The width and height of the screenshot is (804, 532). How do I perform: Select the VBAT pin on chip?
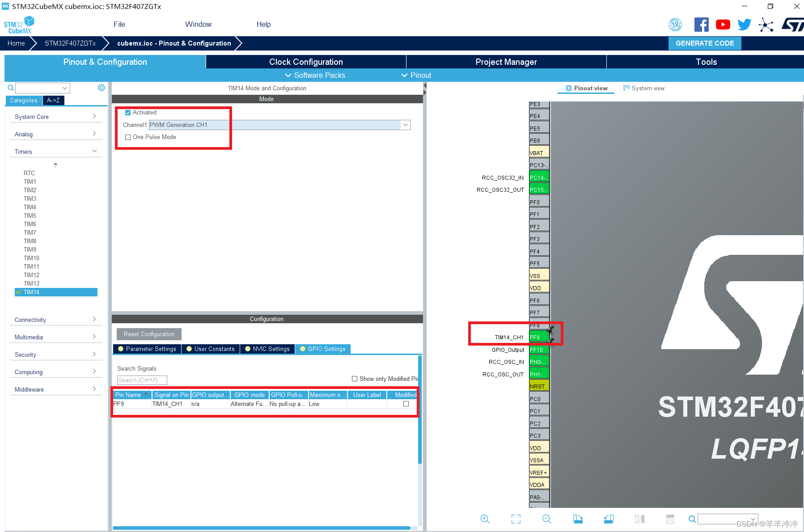click(539, 153)
